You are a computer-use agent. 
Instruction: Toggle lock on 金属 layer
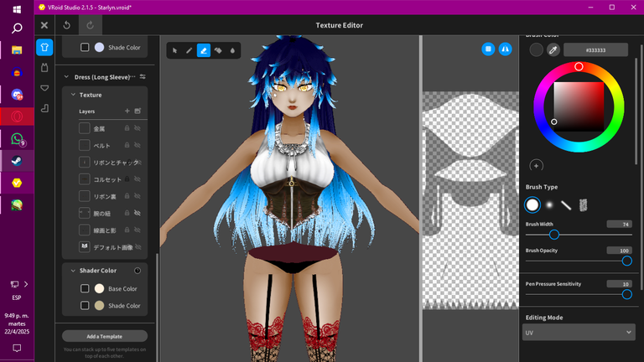click(127, 128)
